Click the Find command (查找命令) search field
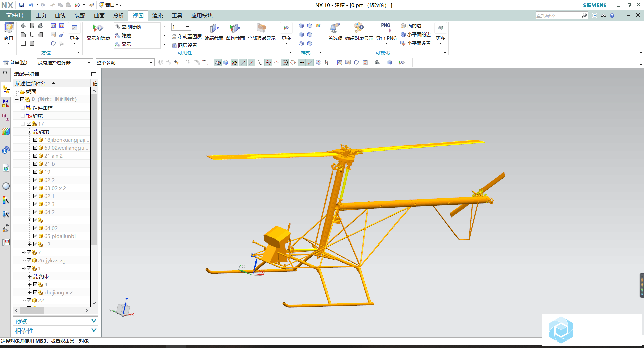644x348 pixels. click(x=558, y=15)
